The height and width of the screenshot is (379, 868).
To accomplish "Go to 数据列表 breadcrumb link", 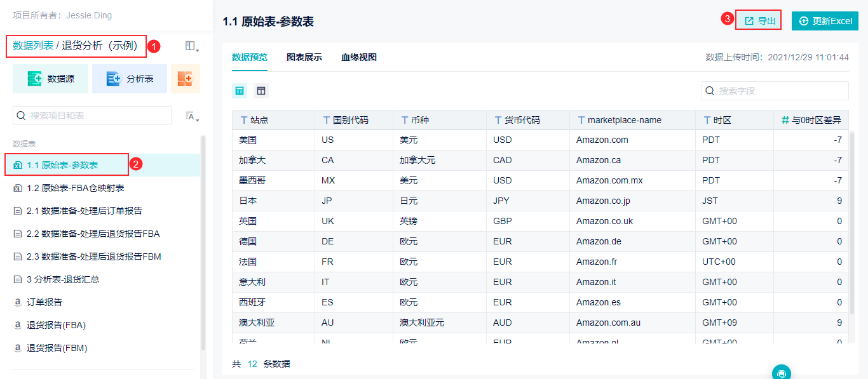I will point(33,46).
